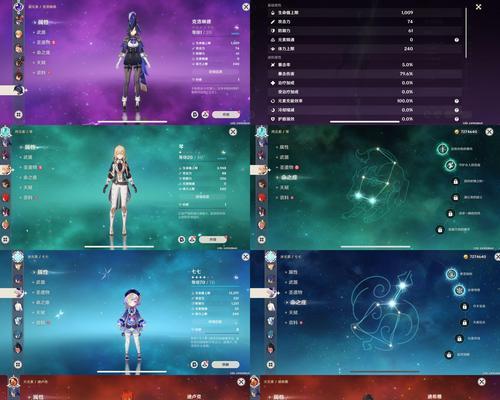Click third locked node in Jean's constellation list
500x400 pixels.
click(x=450, y=213)
